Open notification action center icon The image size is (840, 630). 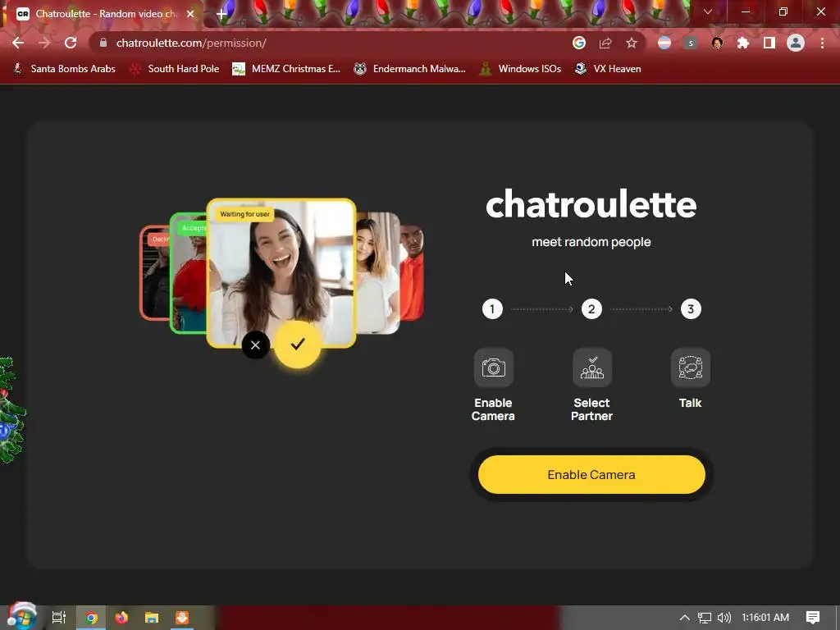tap(813, 618)
